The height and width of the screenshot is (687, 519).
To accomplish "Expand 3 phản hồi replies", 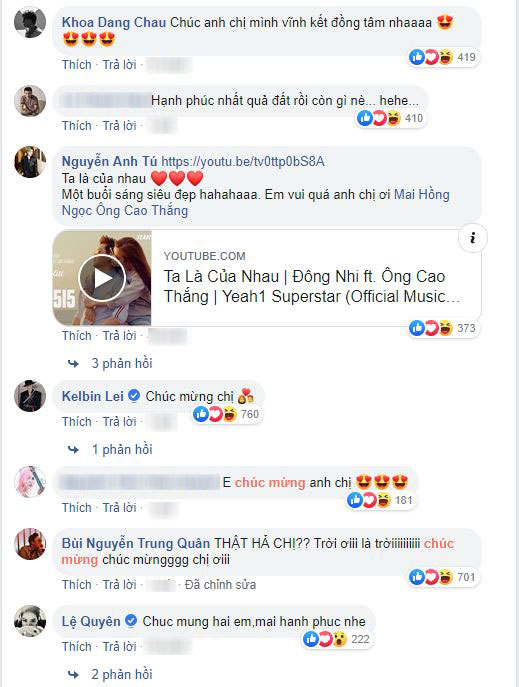I will coord(122,363).
